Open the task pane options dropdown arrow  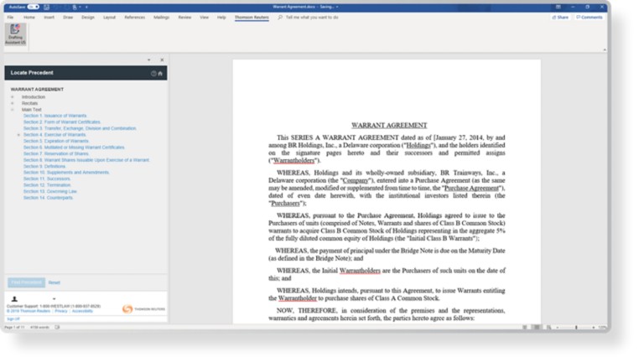tap(148, 60)
